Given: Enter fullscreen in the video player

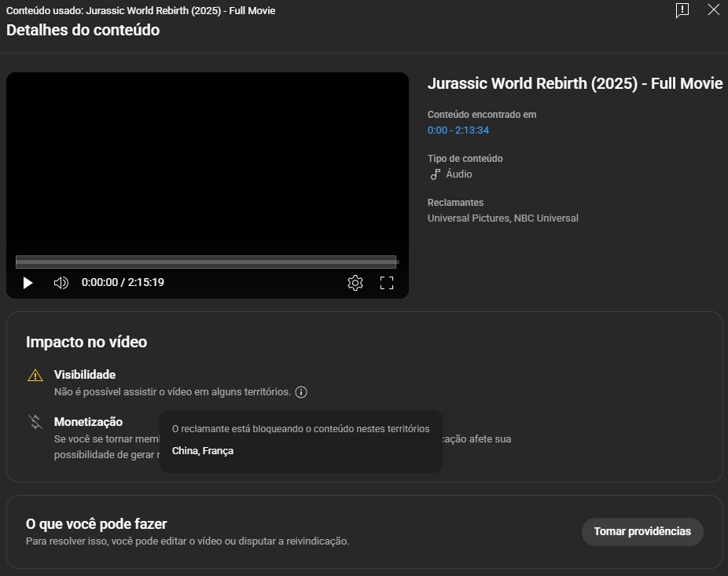Looking at the screenshot, I should click(x=387, y=283).
